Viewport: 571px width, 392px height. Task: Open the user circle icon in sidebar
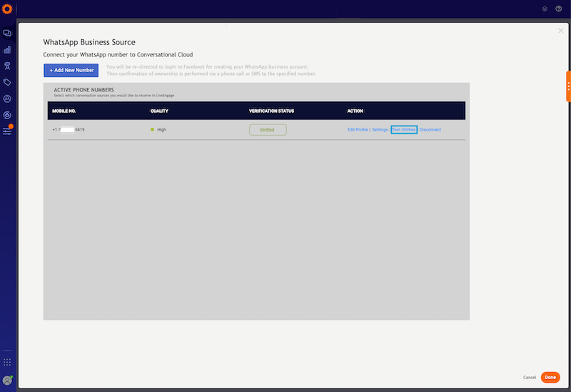(x=7, y=99)
